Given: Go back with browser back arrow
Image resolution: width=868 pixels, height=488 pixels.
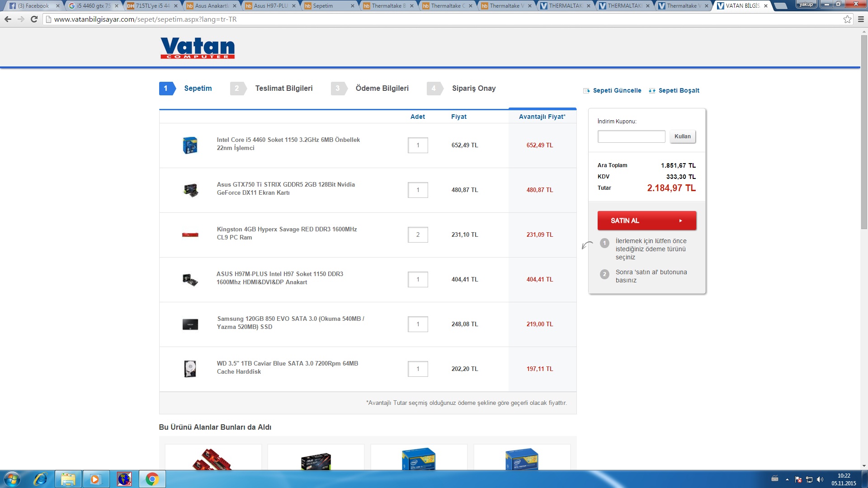Looking at the screenshot, I should click(8, 19).
